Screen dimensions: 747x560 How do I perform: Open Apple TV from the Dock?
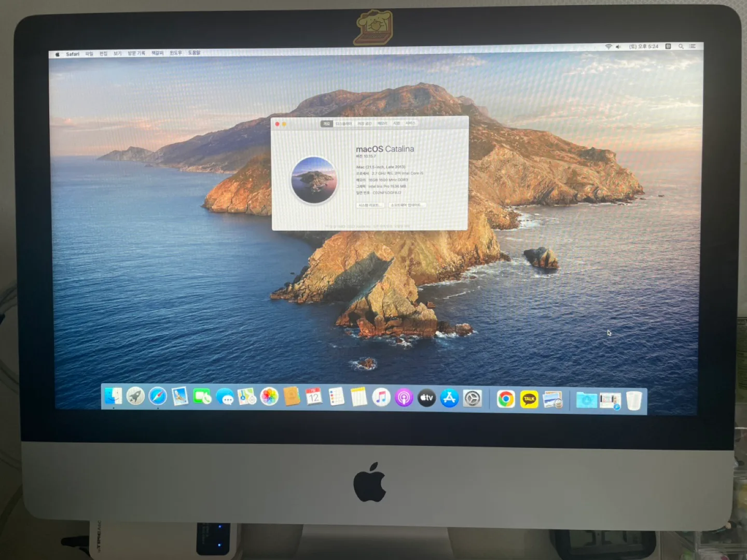point(426,398)
